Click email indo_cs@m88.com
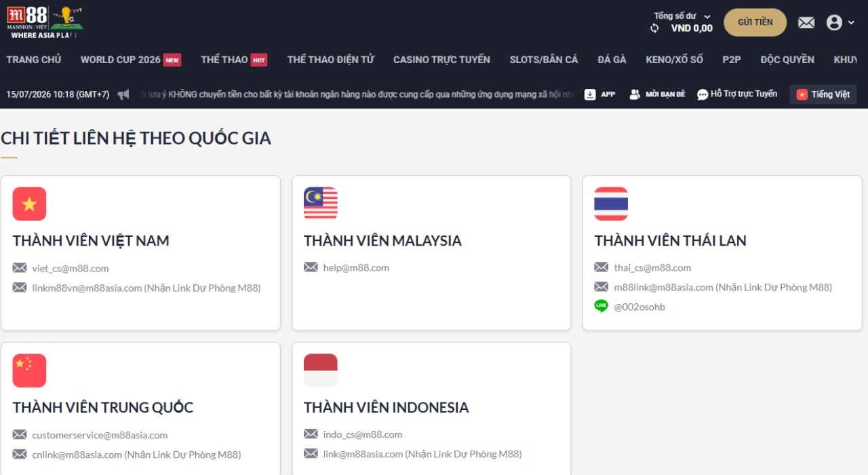The image size is (868, 475). click(363, 434)
